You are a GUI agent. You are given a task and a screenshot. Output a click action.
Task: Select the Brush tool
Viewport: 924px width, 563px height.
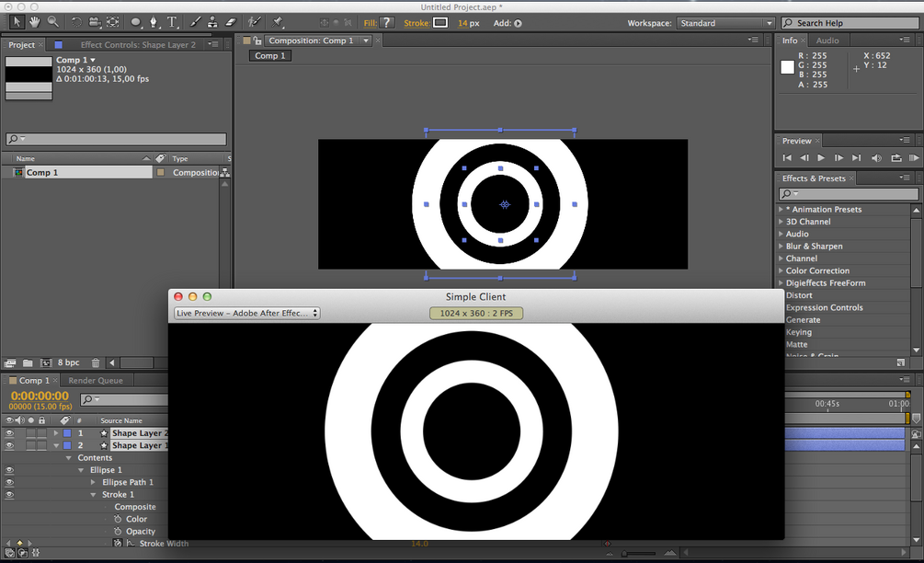pos(195,22)
